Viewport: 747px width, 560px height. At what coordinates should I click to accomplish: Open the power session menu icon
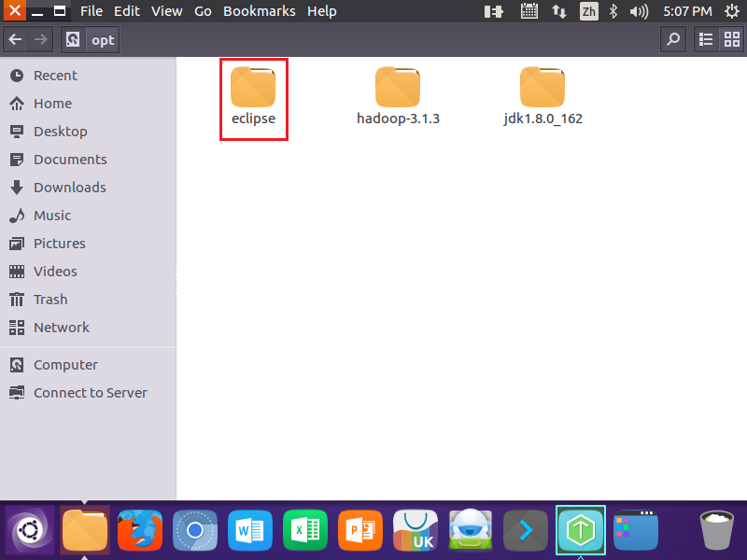click(732, 11)
